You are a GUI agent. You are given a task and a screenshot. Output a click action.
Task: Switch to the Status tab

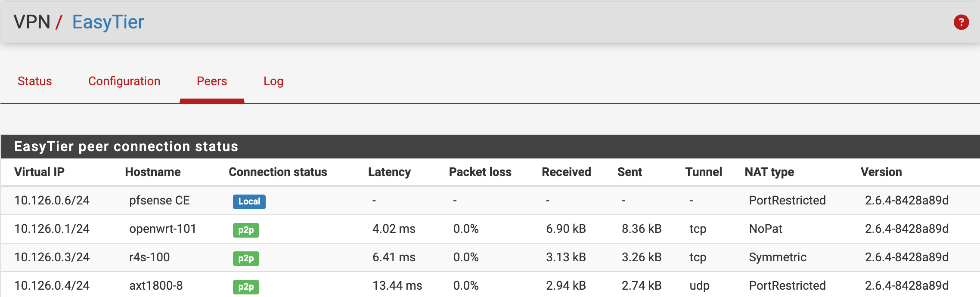click(35, 81)
